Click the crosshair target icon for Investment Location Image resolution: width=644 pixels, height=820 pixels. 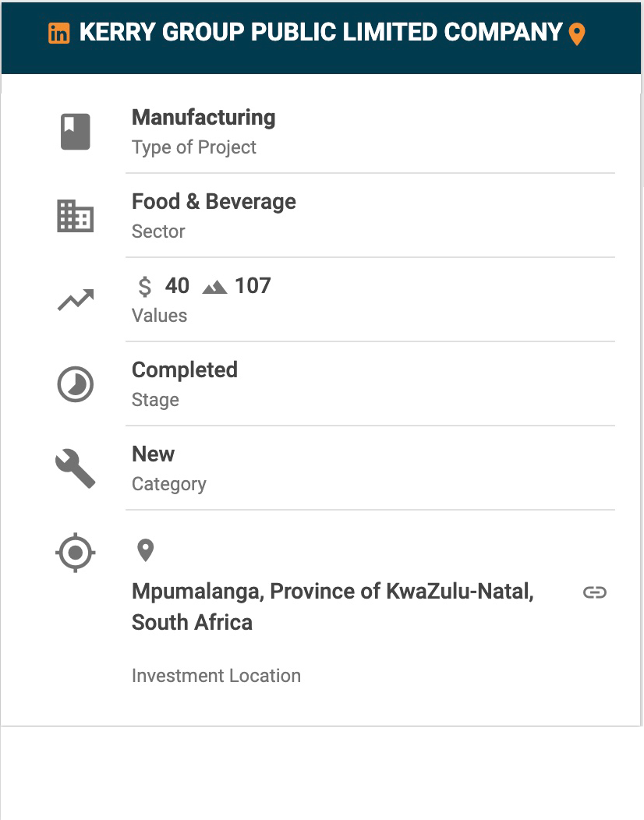pyautogui.click(x=76, y=552)
